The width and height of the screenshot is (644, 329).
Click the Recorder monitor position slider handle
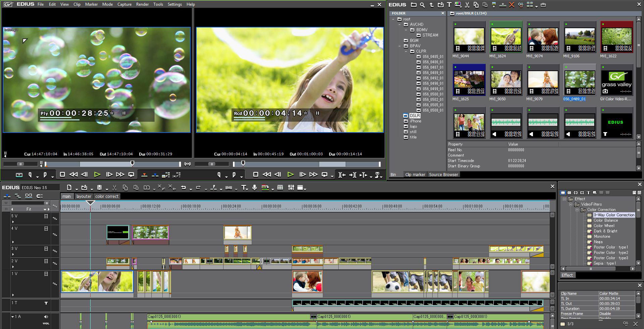243,163
